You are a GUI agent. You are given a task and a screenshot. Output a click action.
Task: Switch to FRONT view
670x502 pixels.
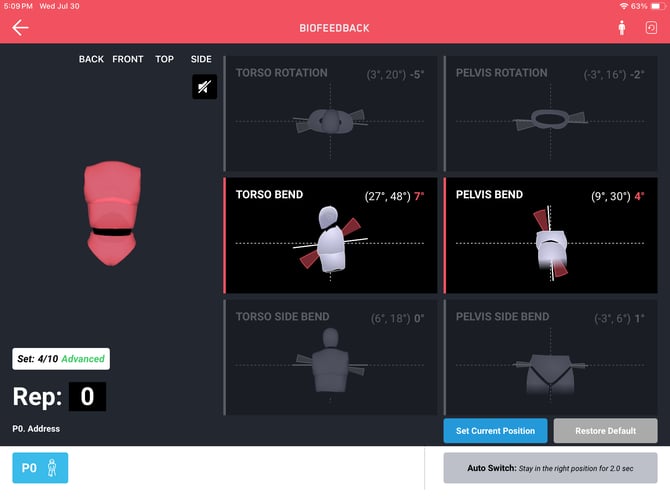coord(128,59)
